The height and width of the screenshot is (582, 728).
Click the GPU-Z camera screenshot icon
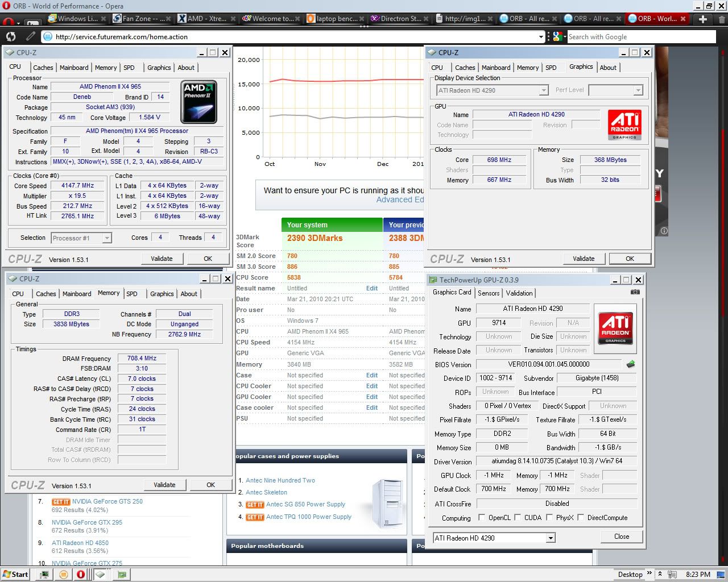pyautogui.click(x=635, y=292)
